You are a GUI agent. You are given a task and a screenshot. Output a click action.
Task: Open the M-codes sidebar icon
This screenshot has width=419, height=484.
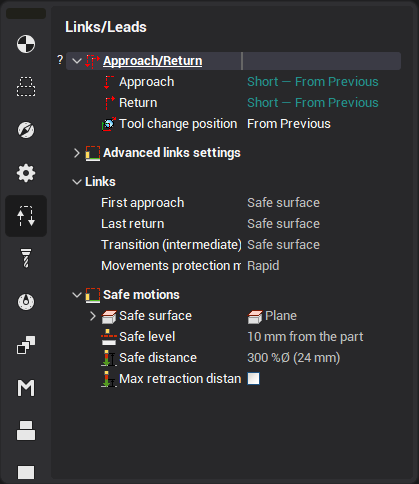click(x=26, y=388)
